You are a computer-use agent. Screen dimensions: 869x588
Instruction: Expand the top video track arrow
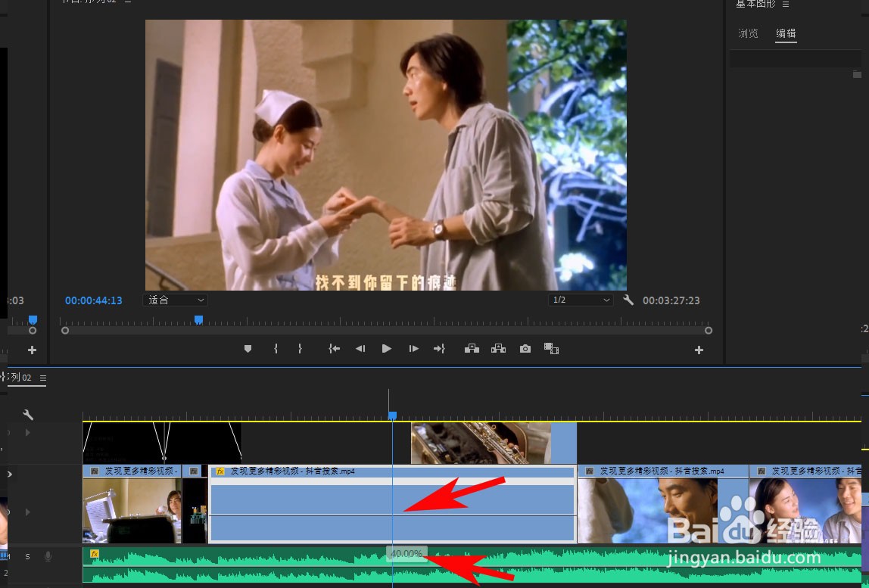pyautogui.click(x=28, y=432)
